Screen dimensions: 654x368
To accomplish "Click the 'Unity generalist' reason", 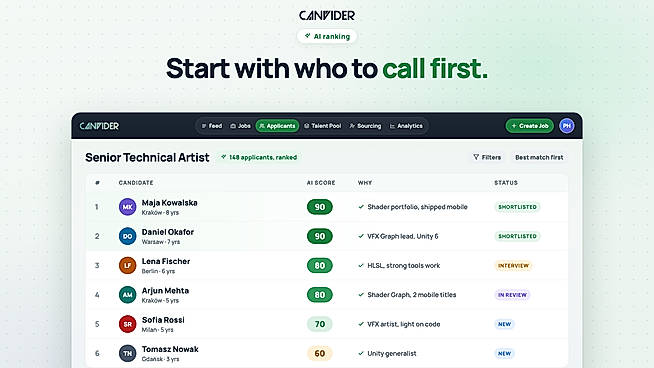I will [392, 353].
